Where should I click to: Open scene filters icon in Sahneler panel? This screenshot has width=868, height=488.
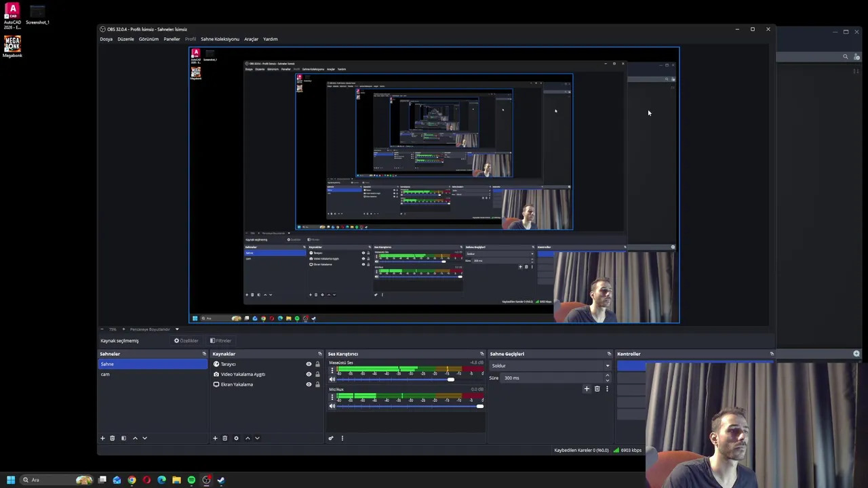click(123, 438)
